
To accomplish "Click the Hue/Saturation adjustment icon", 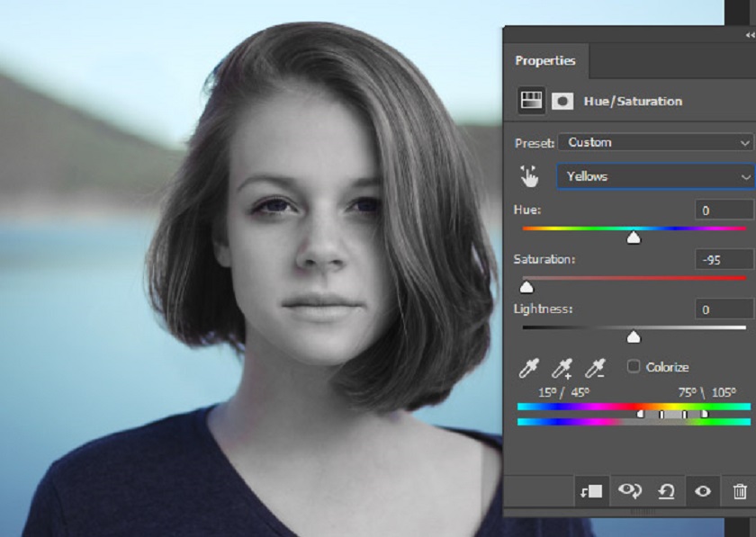I will [530, 101].
